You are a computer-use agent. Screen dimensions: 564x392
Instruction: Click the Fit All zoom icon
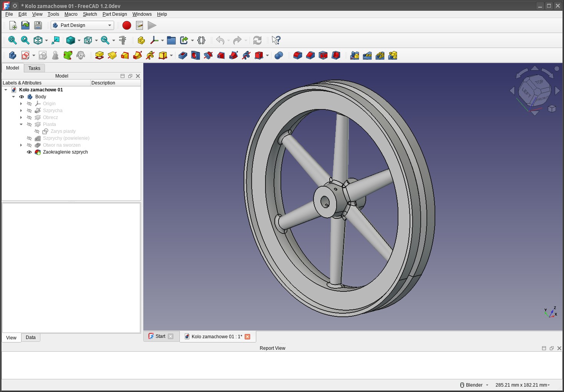[12, 40]
